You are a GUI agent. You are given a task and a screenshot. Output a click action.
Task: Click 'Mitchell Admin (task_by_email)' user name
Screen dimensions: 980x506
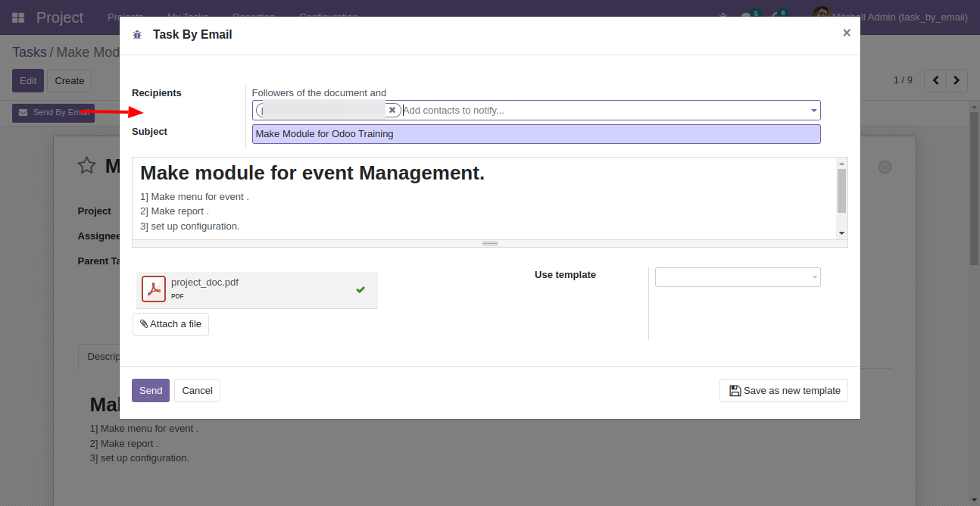point(900,17)
